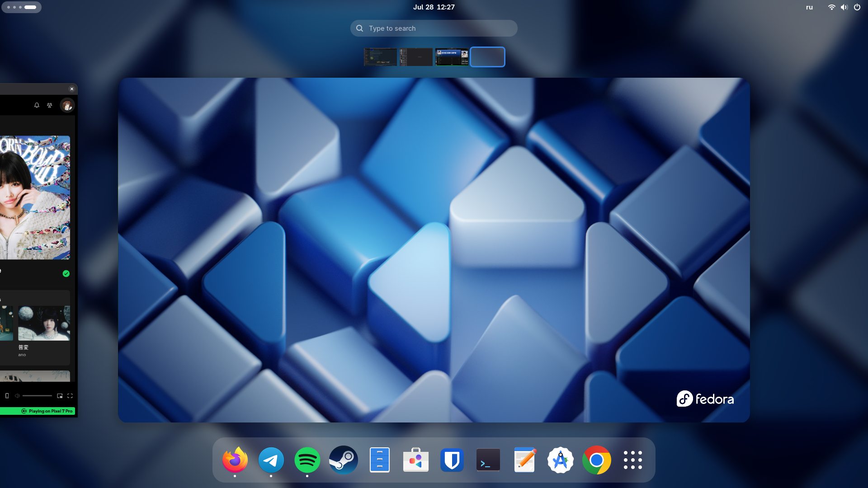Open Bitwarden password manager icon
868x488 pixels.
[452, 460]
